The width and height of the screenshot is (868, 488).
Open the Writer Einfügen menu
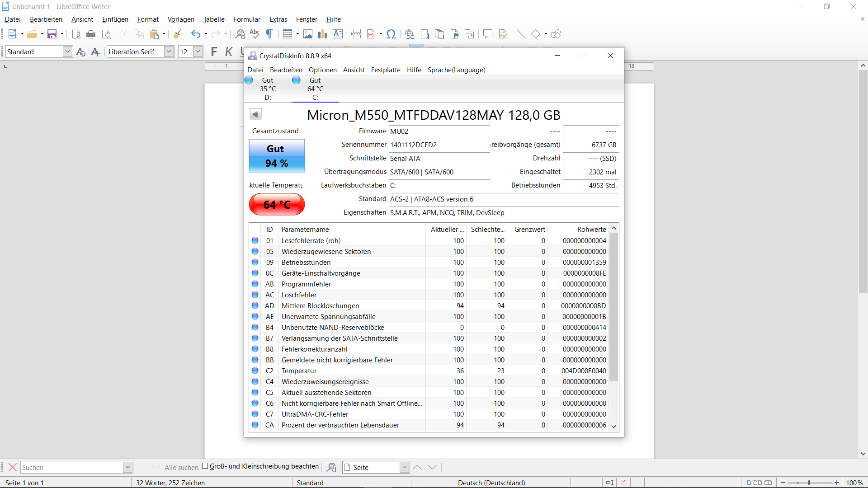click(x=115, y=19)
